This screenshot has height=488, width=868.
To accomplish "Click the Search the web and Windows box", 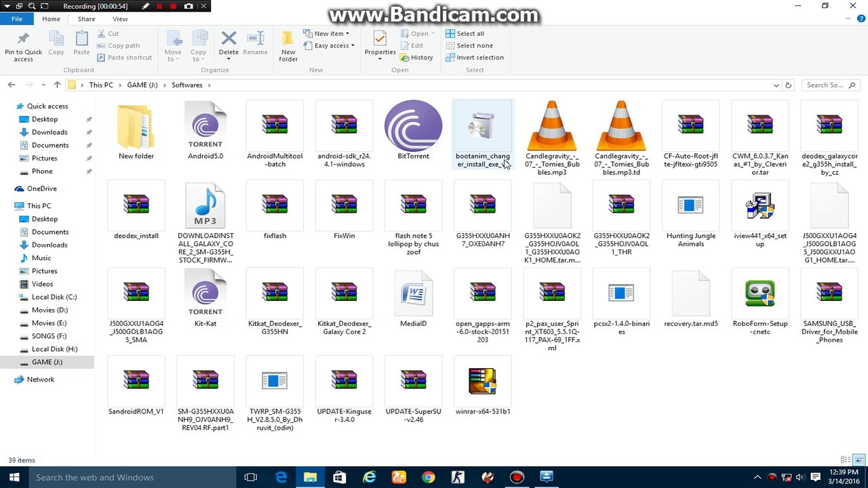I will pyautogui.click(x=133, y=477).
